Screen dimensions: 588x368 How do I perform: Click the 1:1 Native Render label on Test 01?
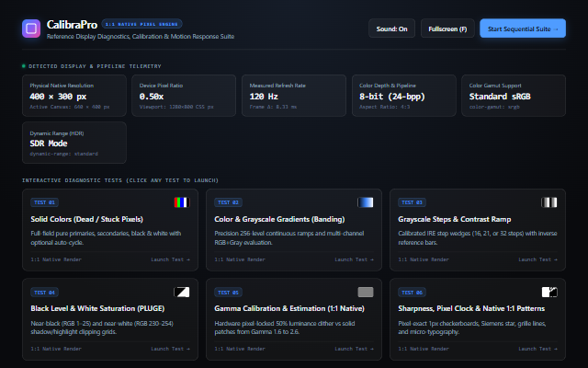pos(56,259)
